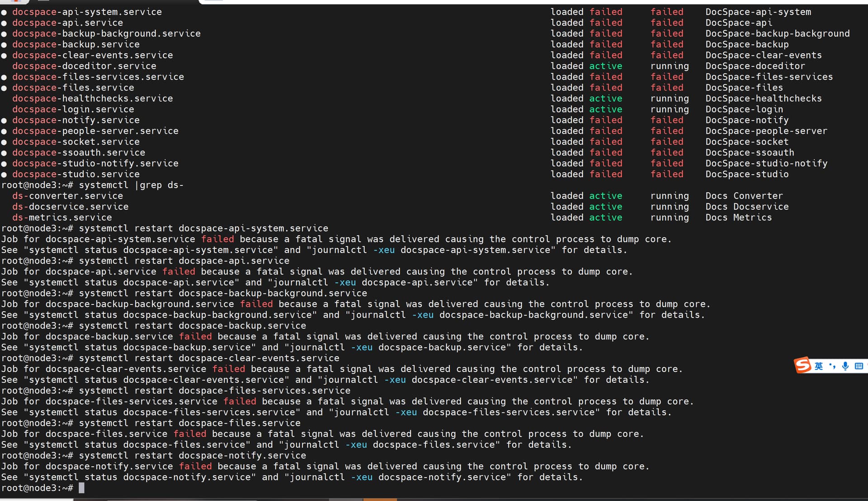This screenshot has width=868, height=501.
Task: Click the docspace-ssoauth.service unit name
Action: click(x=79, y=153)
